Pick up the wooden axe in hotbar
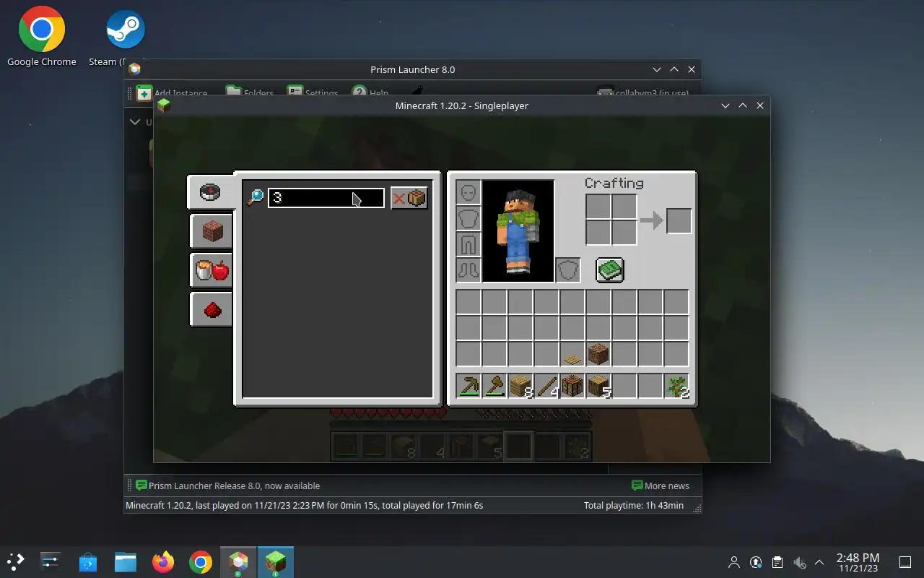This screenshot has height=578, width=924. pyautogui.click(x=494, y=386)
